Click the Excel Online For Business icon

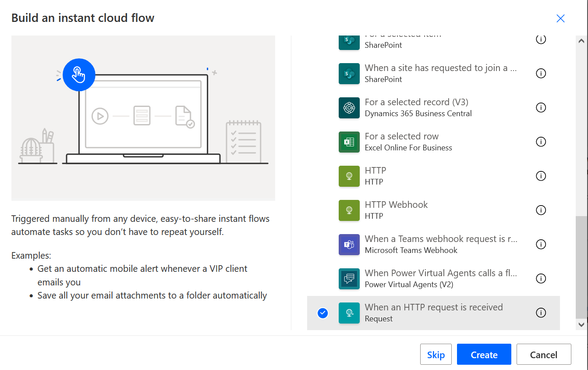coord(349,142)
